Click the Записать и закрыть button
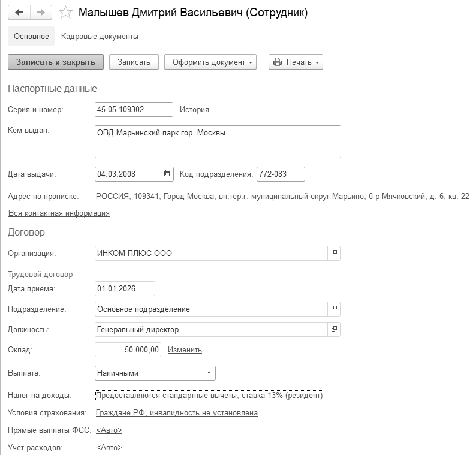 tap(56, 62)
